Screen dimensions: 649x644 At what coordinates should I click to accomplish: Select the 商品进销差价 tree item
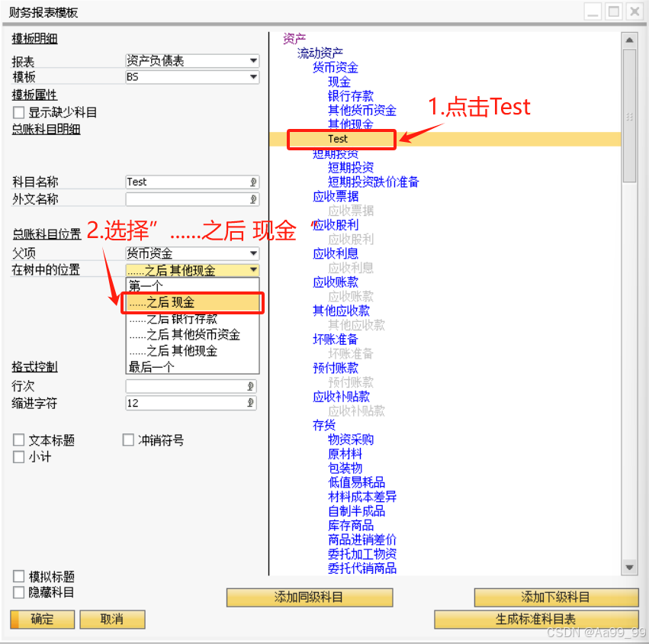coord(362,539)
